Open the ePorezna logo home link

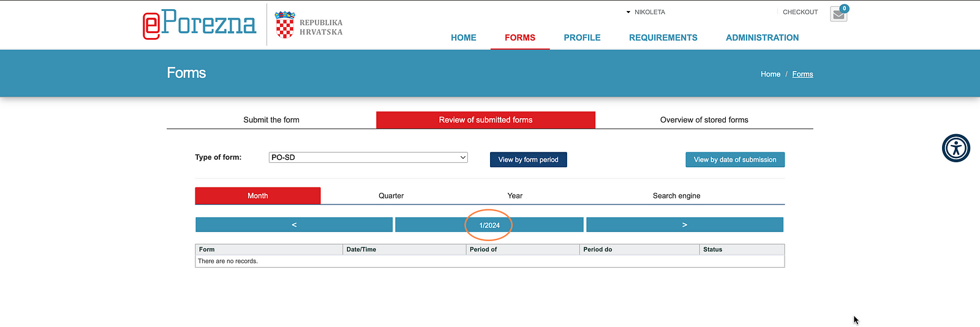point(200,24)
